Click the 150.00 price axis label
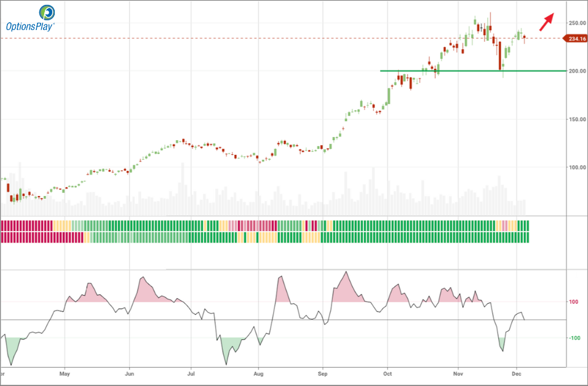This screenshot has width=588, height=386. point(577,119)
